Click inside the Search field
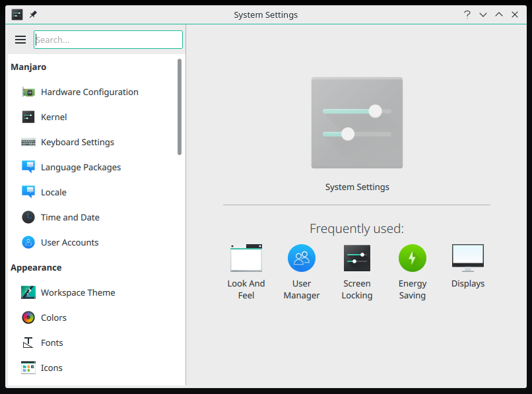This screenshot has height=394, width=532. [108, 39]
